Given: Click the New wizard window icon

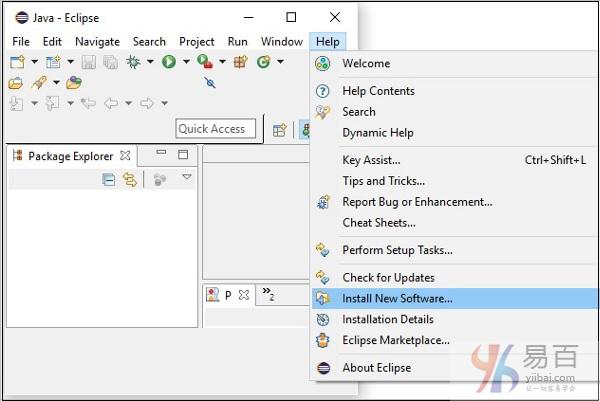Looking at the screenshot, I should [x=17, y=62].
